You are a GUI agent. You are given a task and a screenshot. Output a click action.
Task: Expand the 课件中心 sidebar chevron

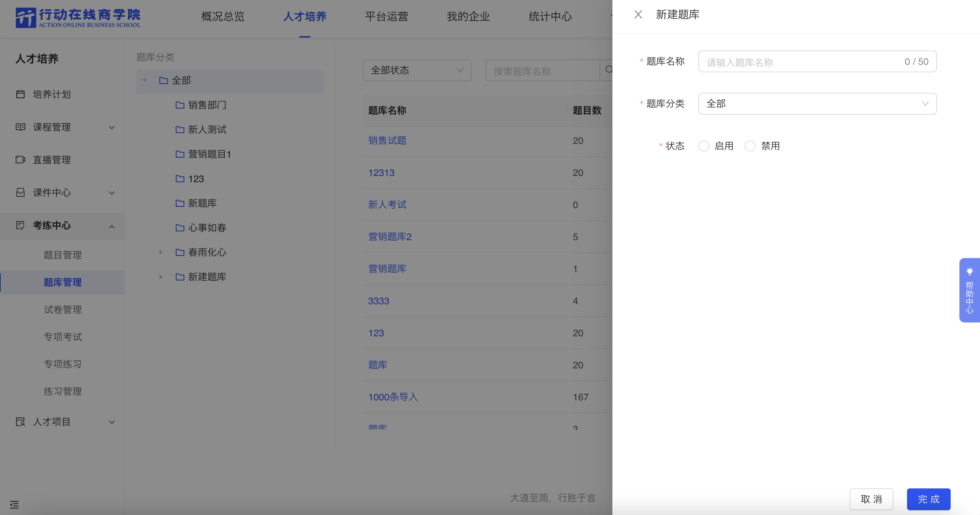click(112, 193)
